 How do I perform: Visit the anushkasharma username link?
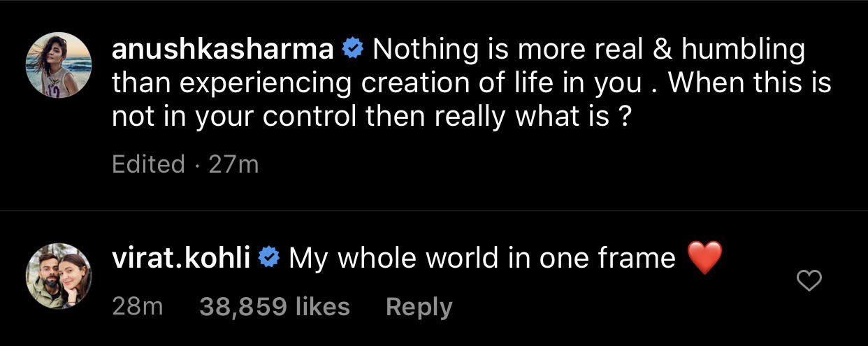(222, 51)
